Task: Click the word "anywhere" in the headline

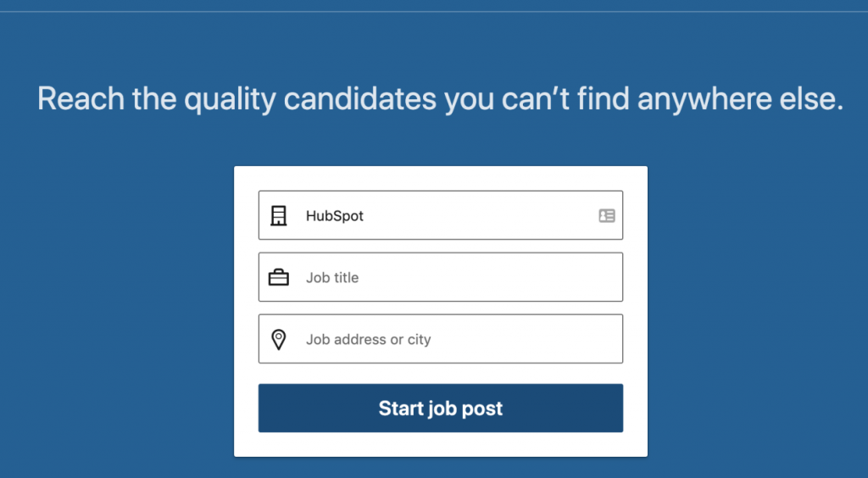Action: pyautogui.click(x=703, y=99)
